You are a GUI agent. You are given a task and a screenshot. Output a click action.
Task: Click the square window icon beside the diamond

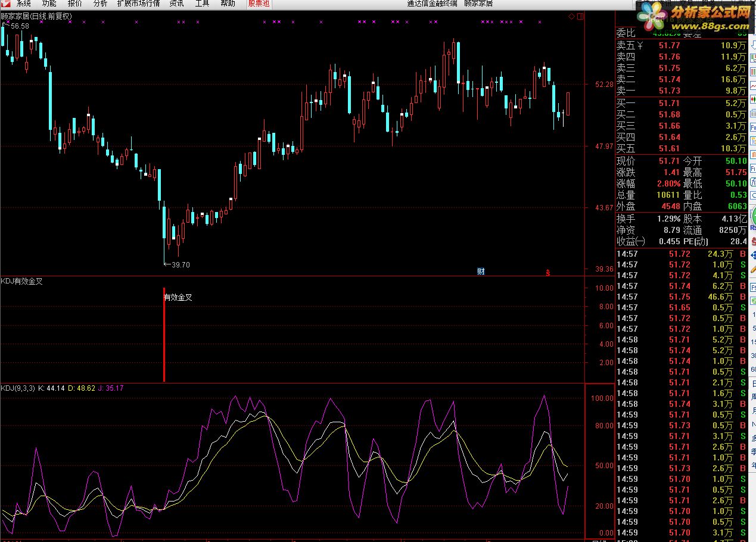580,17
